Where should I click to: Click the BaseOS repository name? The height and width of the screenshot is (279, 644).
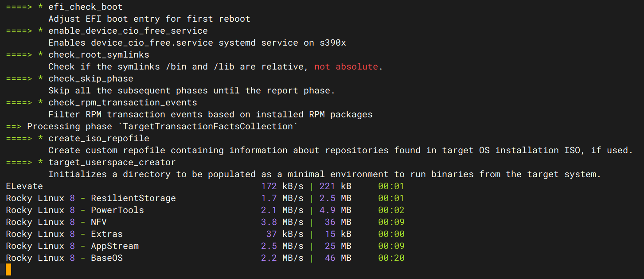[106, 258]
